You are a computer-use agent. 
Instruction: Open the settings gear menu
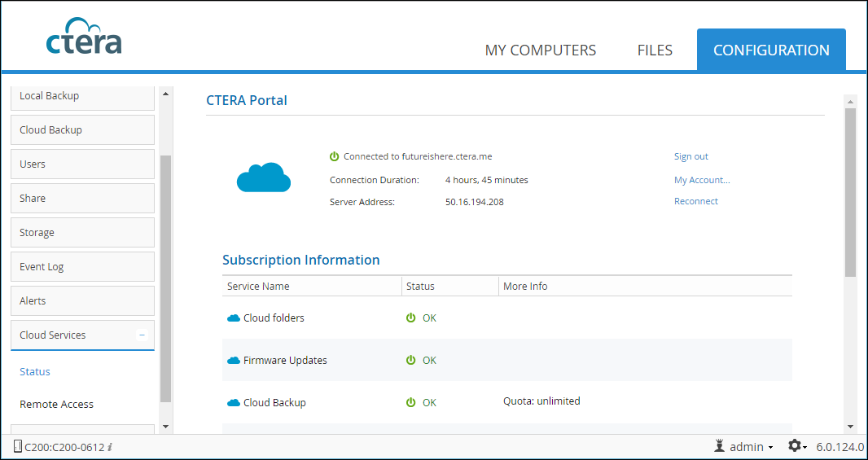(797, 446)
